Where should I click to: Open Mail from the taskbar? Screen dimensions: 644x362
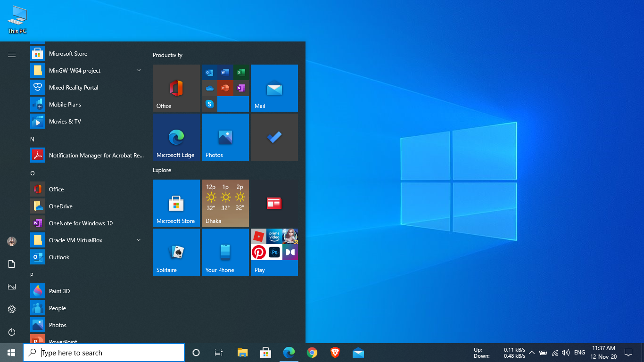coord(358,353)
